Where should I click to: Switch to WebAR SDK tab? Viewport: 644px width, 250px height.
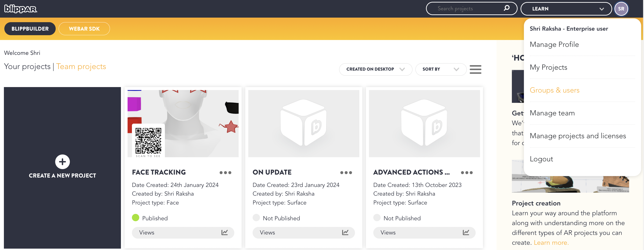point(84,29)
